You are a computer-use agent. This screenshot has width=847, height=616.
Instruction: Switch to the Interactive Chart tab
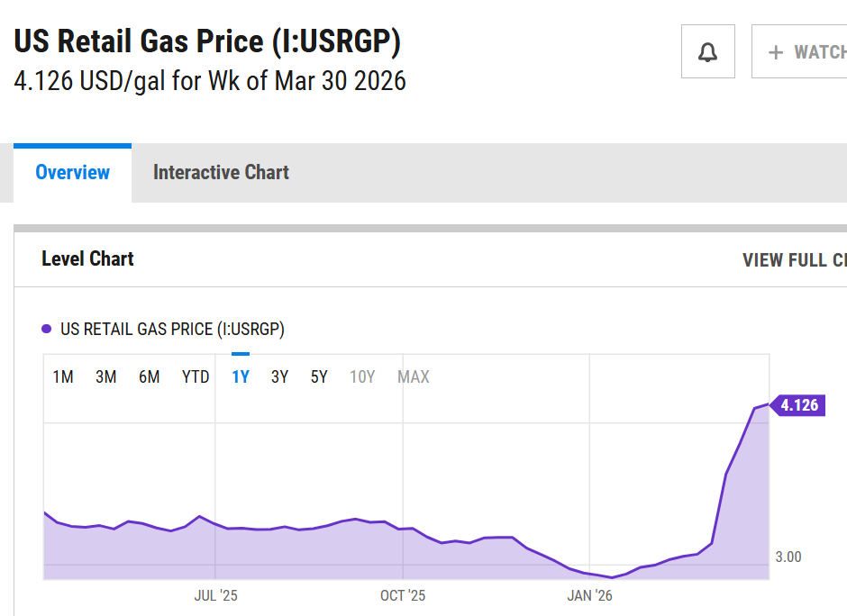tap(221, 172)
